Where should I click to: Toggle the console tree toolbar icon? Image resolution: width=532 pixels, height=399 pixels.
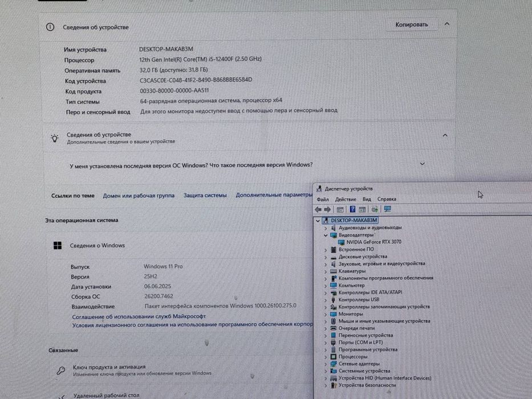click(340, 209)
